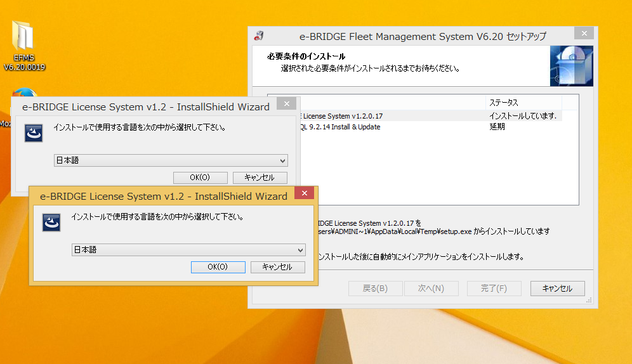
Task: Click the ステータス column header
Action: pos(523,103)
